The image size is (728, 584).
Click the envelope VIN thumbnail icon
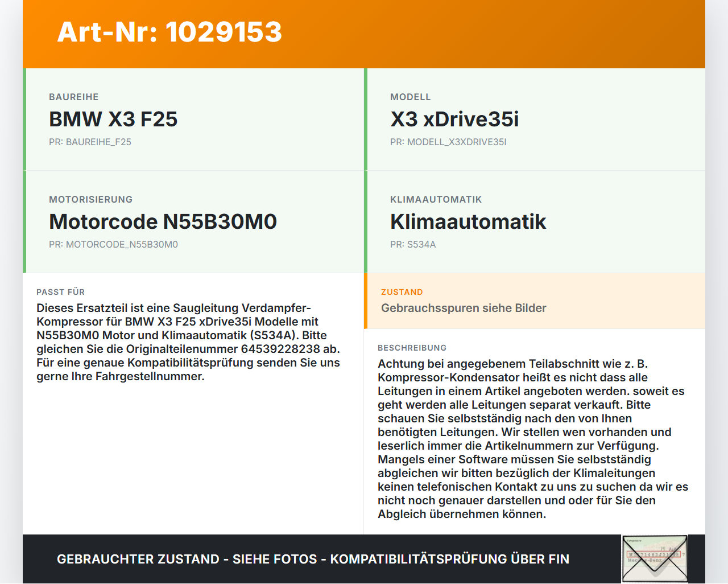pos(655,559)
